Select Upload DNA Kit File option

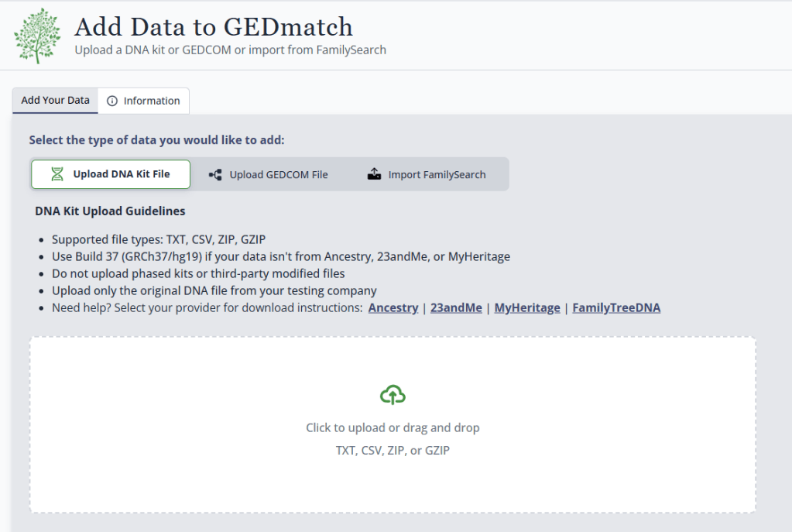(111, 174)
